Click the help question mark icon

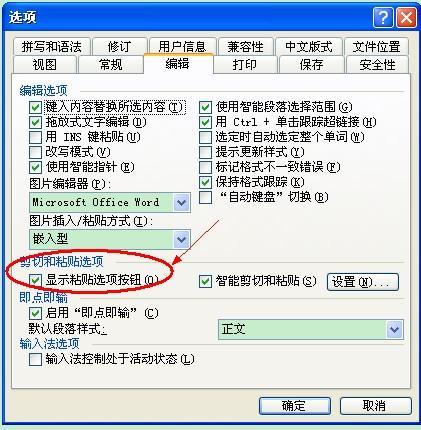(x=383, y=17)
